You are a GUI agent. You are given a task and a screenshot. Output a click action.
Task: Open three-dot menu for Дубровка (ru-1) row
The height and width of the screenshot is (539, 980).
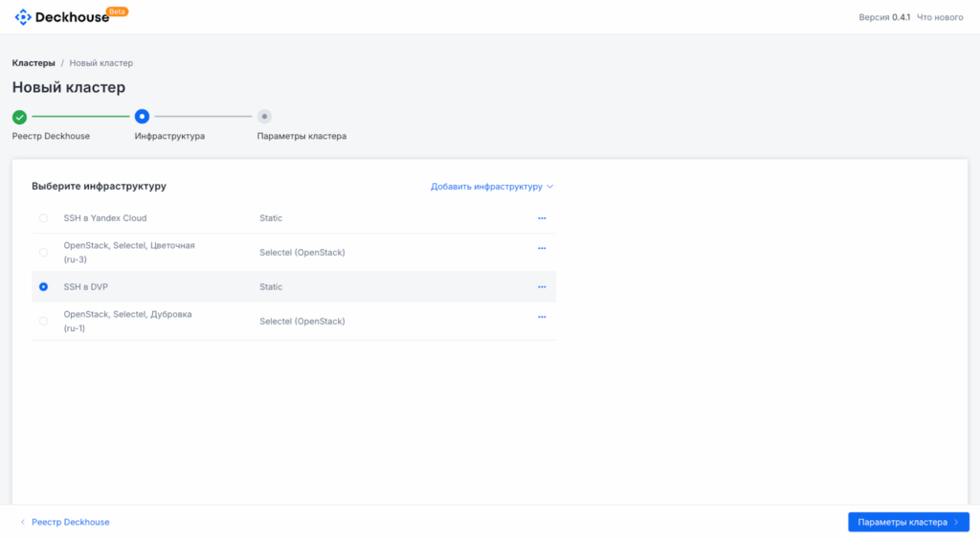542,317
